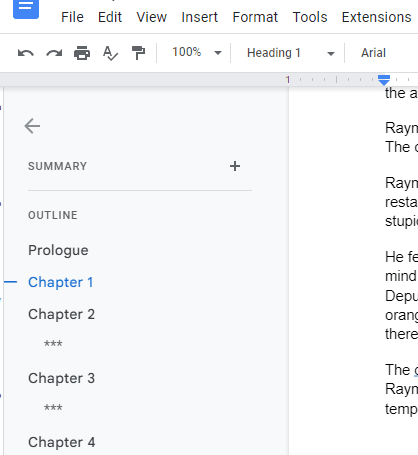Viewport: 418px width, 455px height.
Task: Print the document
Action: pos(82,53)
